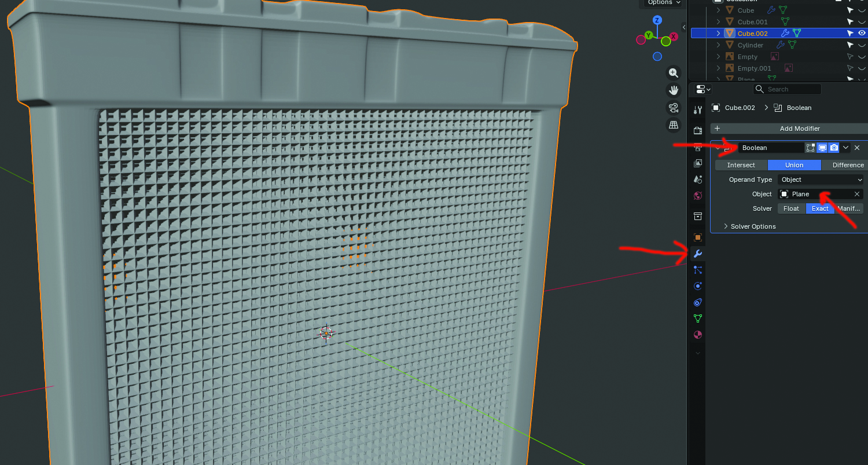Toggle selectability arrow of Cube.001
This screenshot has height=465, width=868.
[850, 22]
